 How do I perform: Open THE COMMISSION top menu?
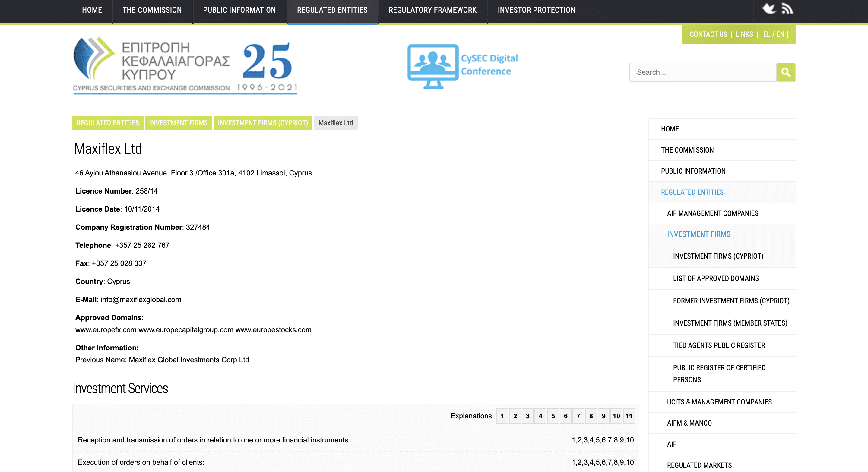(152, 10)
